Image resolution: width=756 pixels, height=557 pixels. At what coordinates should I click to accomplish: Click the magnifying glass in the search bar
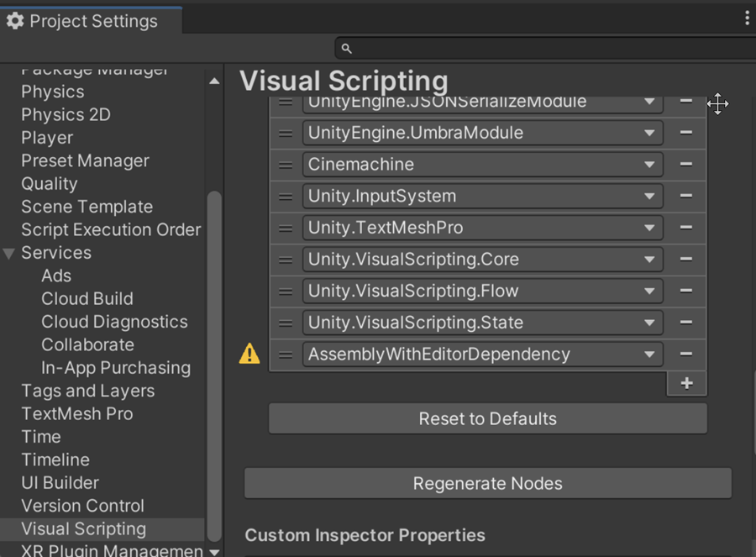[x=345, y=48]
